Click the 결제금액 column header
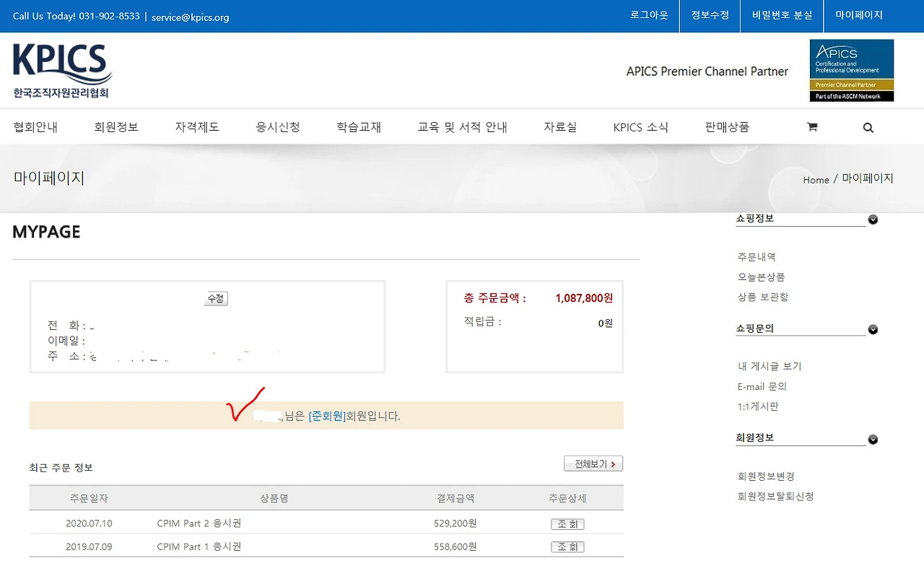The height and width of the screenshot is (566, 924). [456, 498]
